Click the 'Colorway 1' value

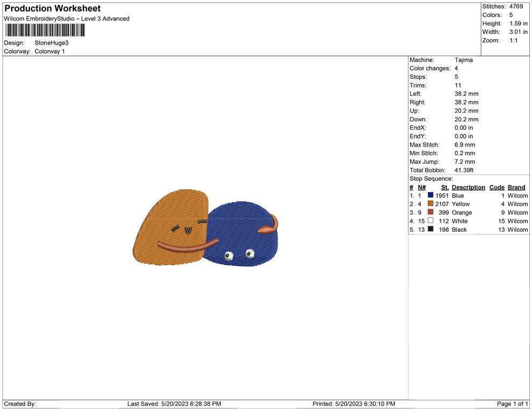[x=49, y=51]
